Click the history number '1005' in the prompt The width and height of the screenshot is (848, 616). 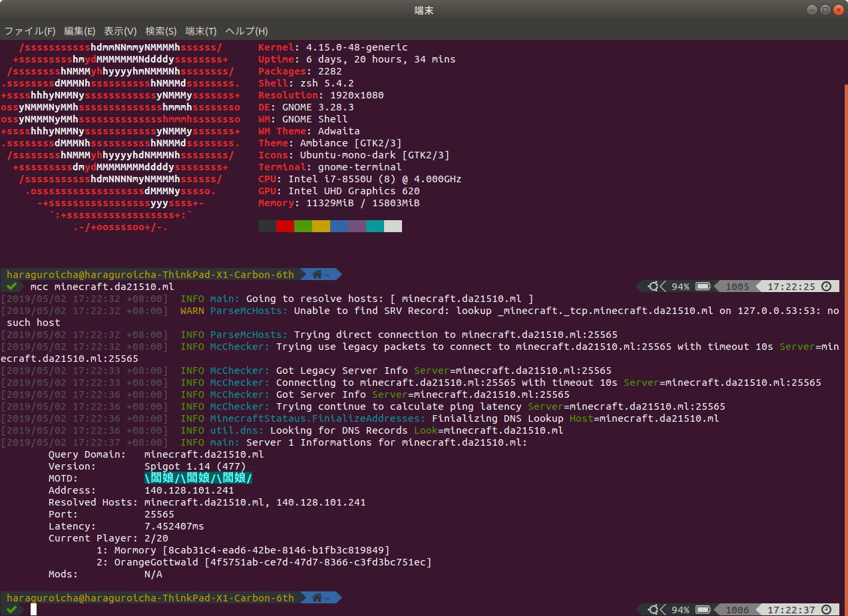coord(737,287)
